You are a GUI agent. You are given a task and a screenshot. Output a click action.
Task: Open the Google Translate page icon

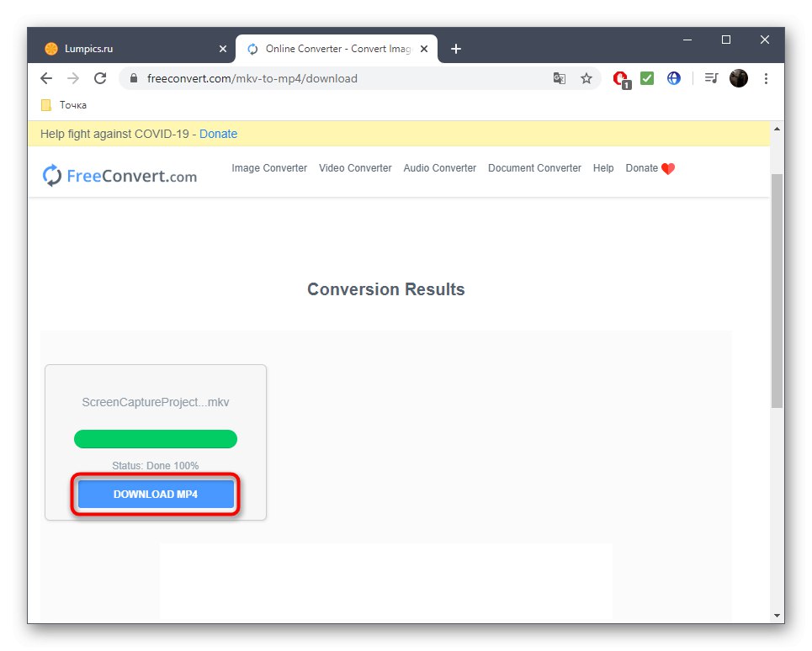coord(560,77)
